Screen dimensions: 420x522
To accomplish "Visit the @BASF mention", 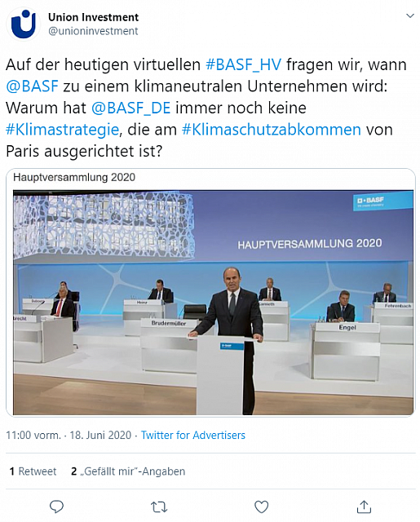I will coord(33,86).
